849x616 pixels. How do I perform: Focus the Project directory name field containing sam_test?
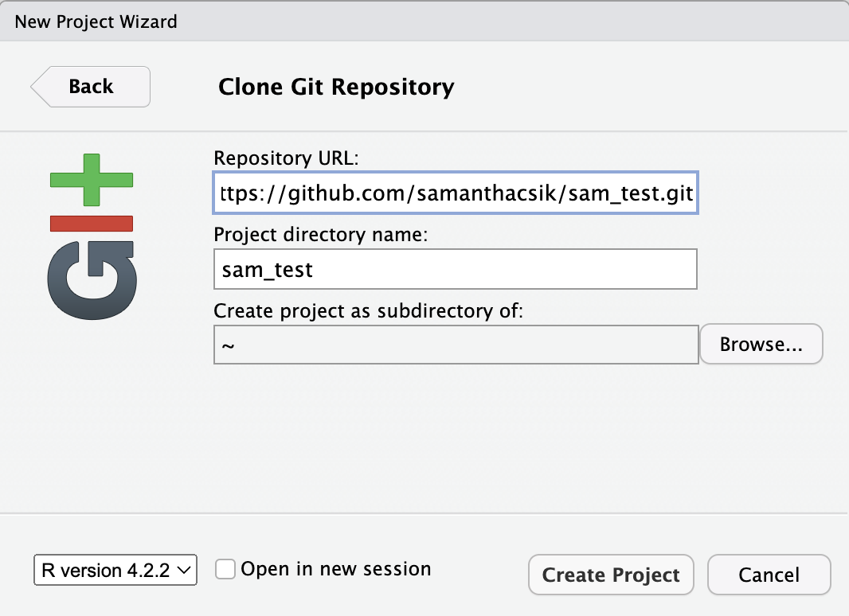click(456, 270)
